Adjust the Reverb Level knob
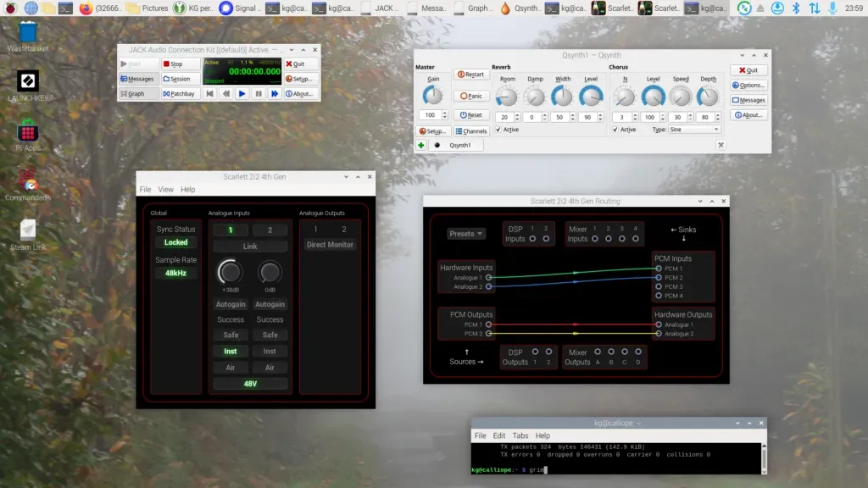The height and width of the screenshot is (488, 868). pos(591,97)
